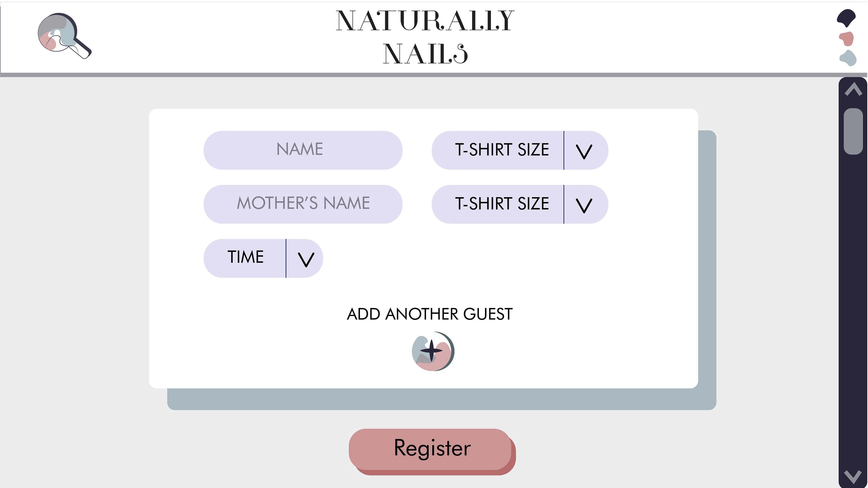Expand the second T-SHIRT SIZE dropdown arrow

point(584,205)
